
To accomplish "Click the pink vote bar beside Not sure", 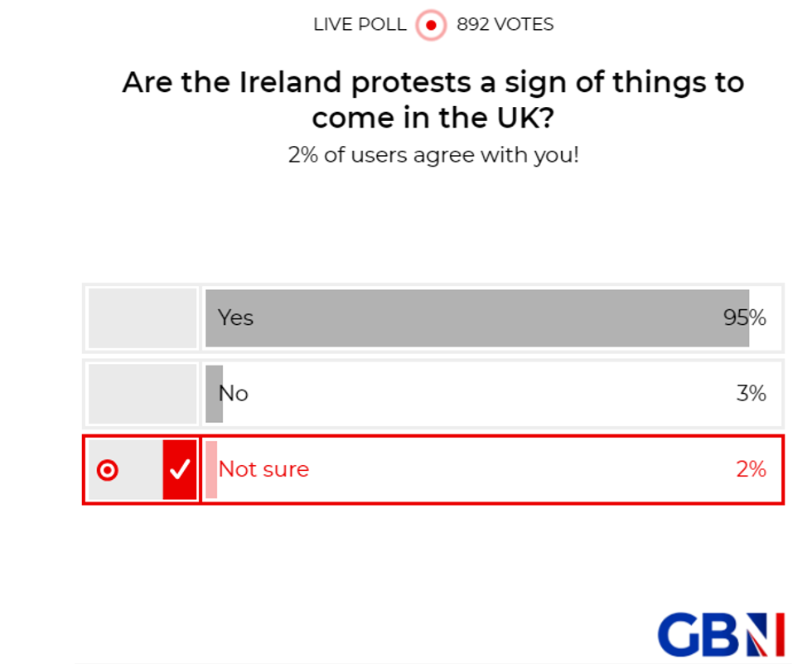I will [211, 470].
